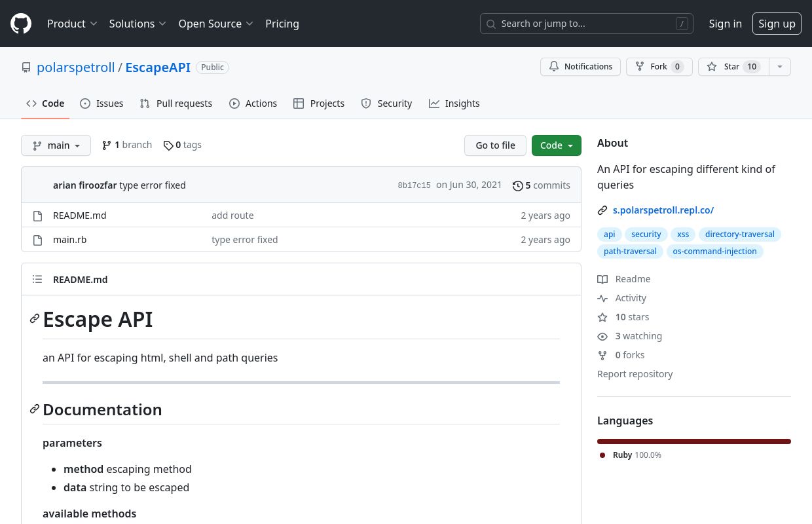
Task: Click the file icon beside main.rb row
Action: [x=38, y=240]
